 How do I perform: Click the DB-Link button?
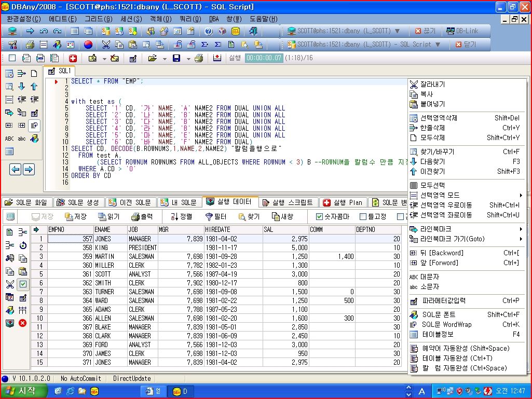(462, 31)
